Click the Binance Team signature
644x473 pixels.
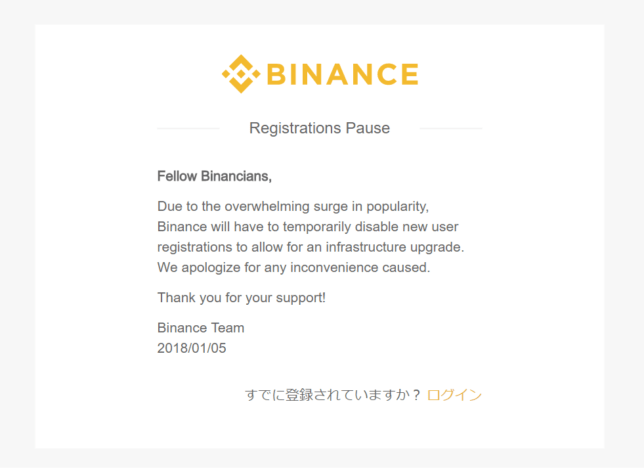(201, 328)
